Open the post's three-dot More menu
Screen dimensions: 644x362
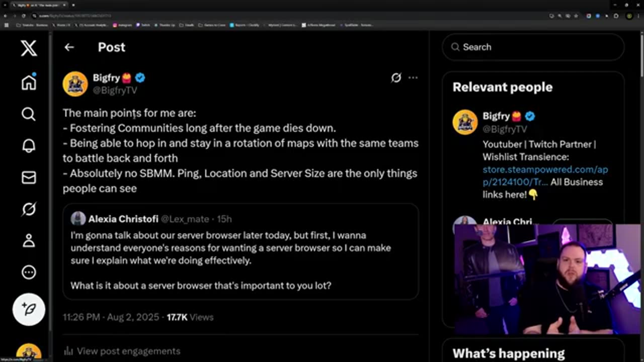tap(413, 77)
